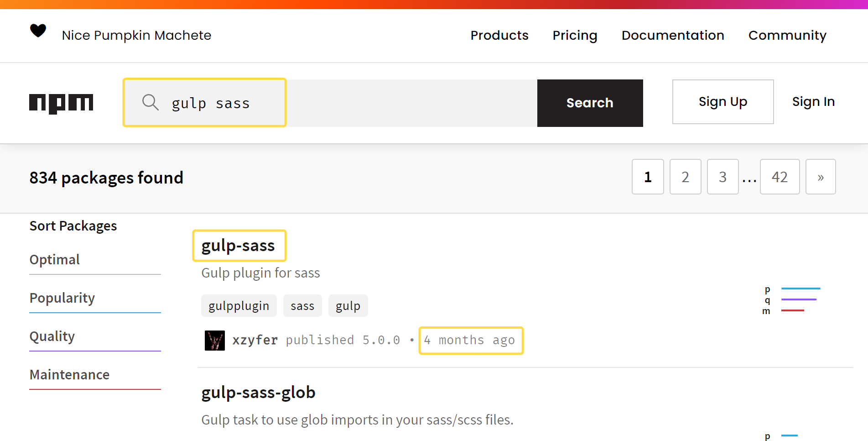
Task: Click the magnifying glass search icon
Action: click(150, 103)
